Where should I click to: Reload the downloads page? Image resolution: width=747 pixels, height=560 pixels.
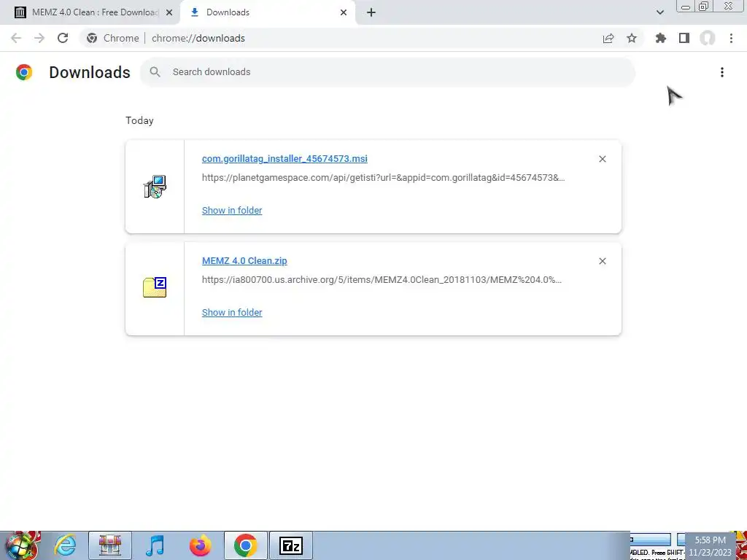pos(63,38)
